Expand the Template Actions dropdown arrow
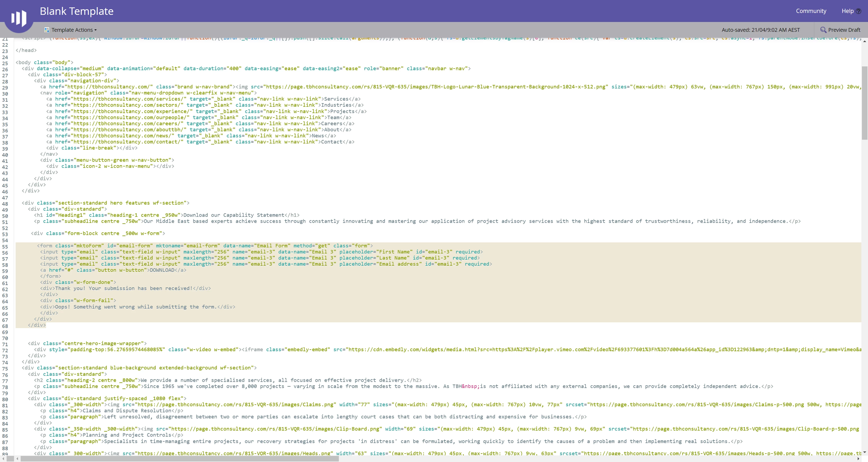The image size is (868, 462). point(96,30)
